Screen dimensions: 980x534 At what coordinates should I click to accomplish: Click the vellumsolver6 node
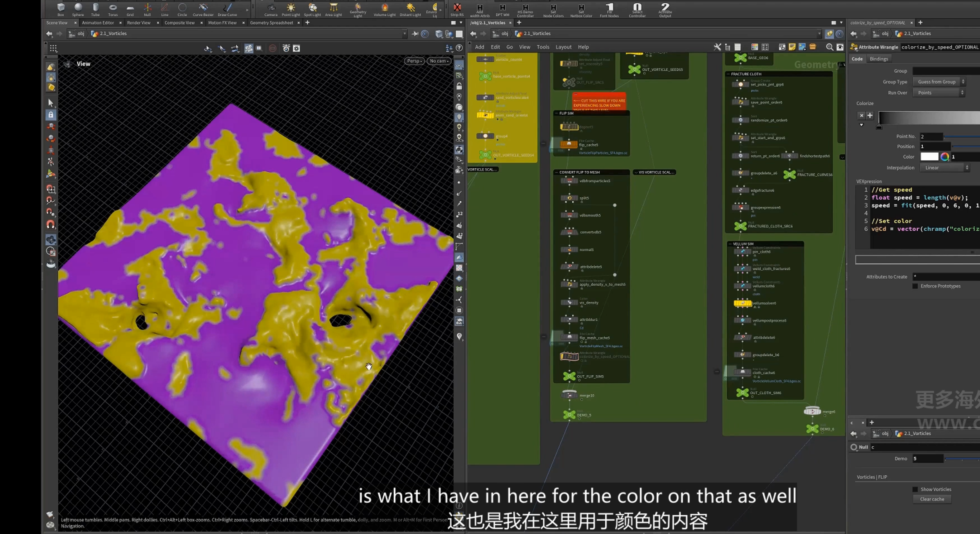[x=742, y=303]
